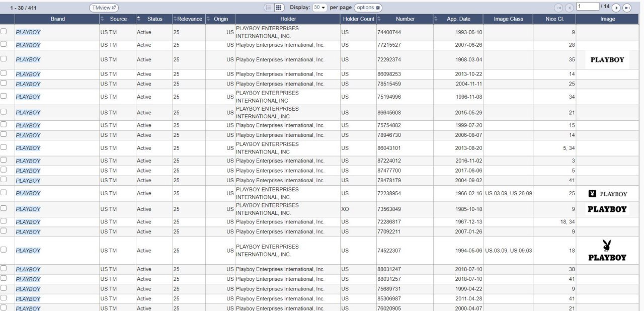
Task: Click the Nice Cl. column header
Action: pyautogui.click(x=554, y=19)
